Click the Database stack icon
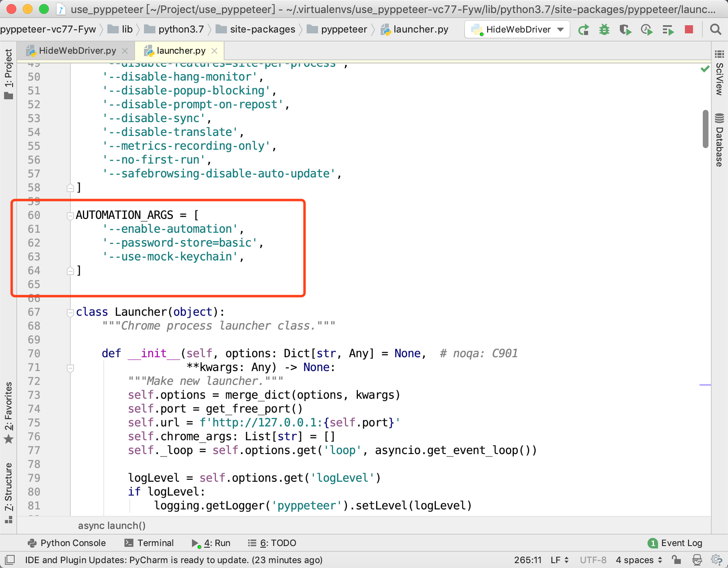The image size is (728, 568). click(x=719, y=118)
